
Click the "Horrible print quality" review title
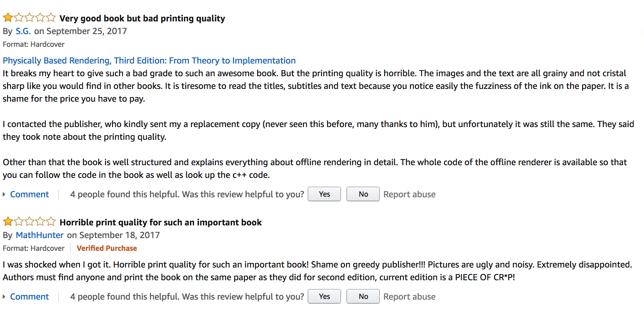point(160,222)
